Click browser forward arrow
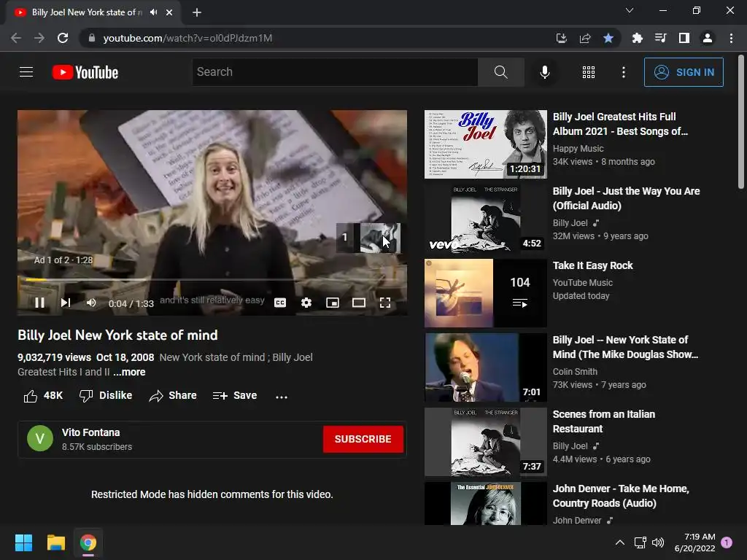Screen dimensions: 747x560 [39, 38]
